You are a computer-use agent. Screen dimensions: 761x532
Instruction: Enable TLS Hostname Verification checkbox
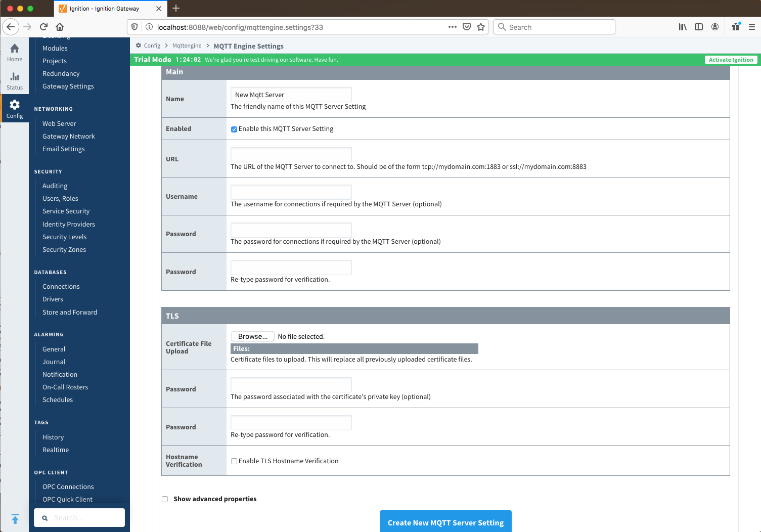click(x=234, y=461)
